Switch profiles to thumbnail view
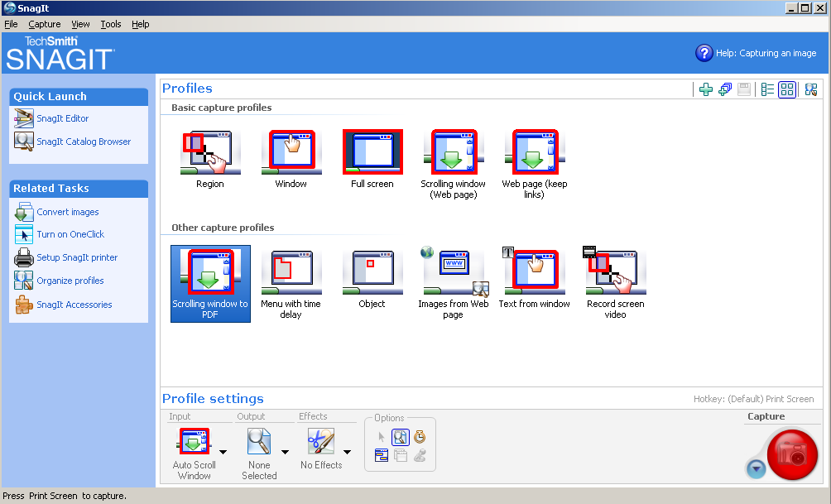 coord(787,89)
